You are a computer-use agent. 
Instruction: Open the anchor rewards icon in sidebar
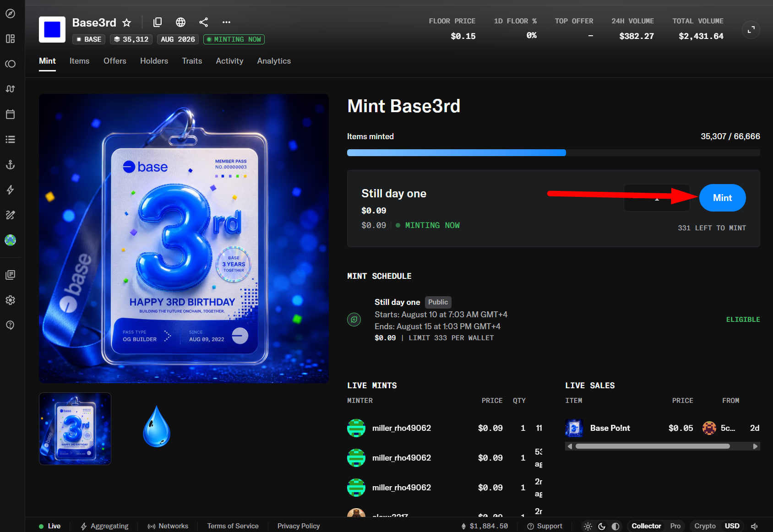(x=10, y=164)
